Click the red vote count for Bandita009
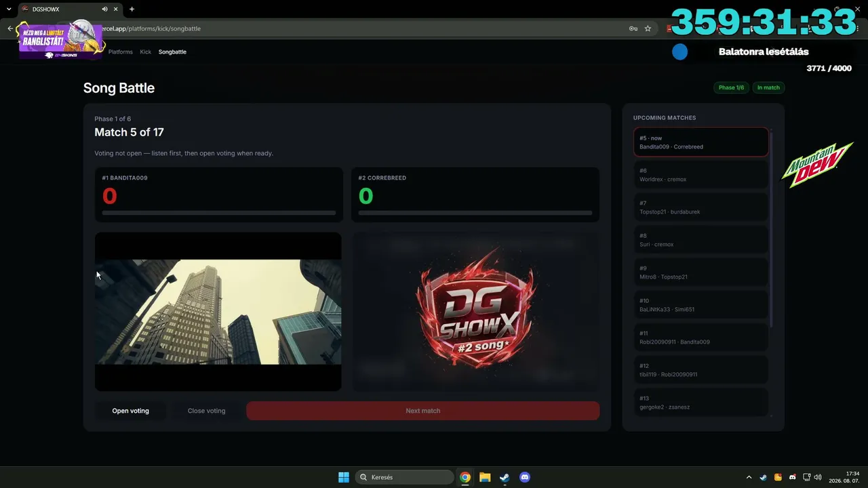Image resolution: width=868 pixels, height=488 pixels. click(x=109, y=196)
